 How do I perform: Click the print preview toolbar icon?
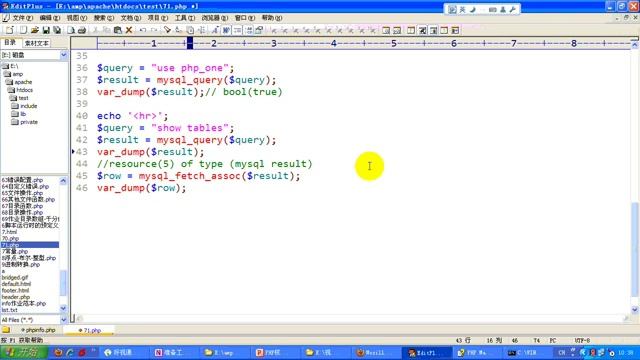click(71, 30)
